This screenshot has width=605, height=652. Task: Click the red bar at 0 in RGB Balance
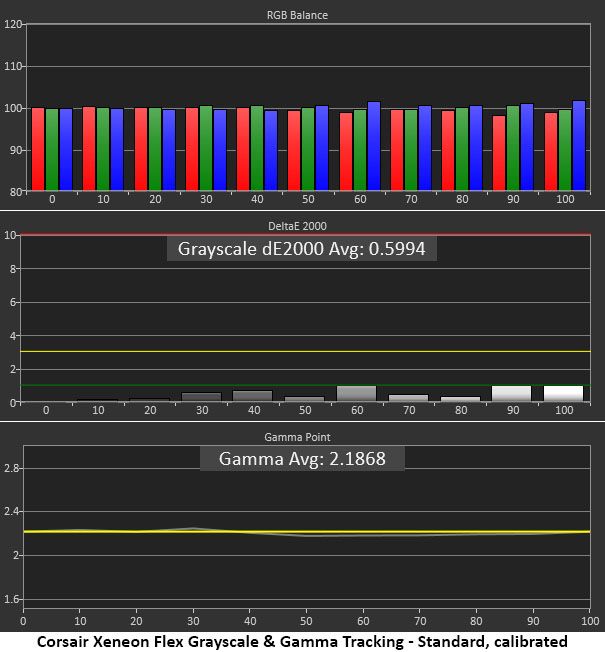38,149
